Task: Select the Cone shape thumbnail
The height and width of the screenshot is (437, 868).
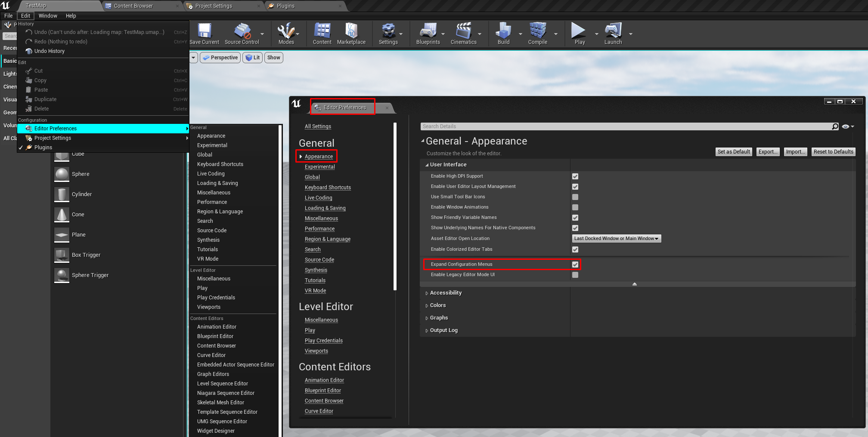Action: (62, 215)
